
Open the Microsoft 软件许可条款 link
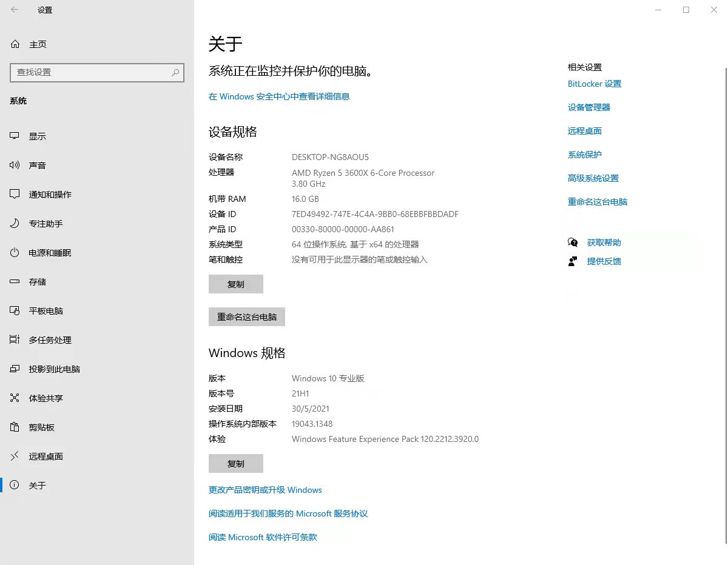coord(263,537)
